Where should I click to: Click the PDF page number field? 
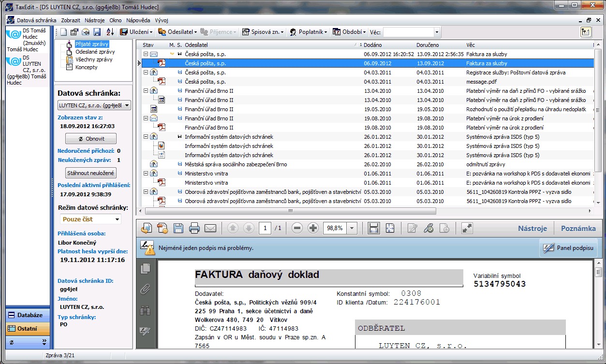265,228
